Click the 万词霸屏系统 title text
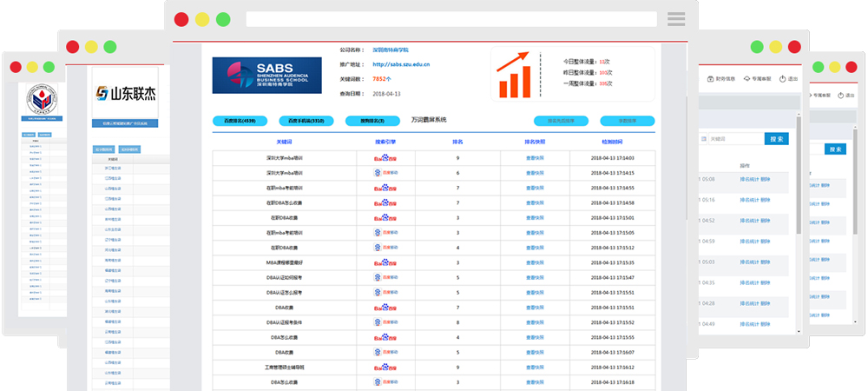This screenshot has width=868, height=391. pos(429,120)
